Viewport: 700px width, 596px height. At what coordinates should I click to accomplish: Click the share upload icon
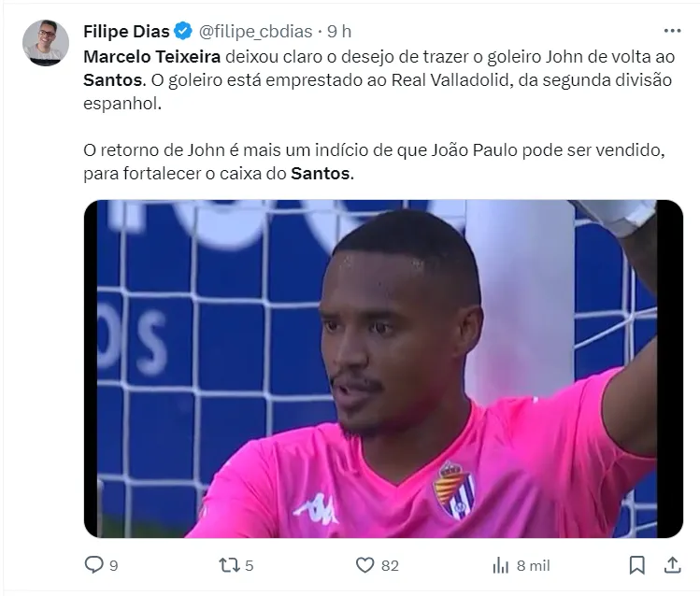(672, 565)
